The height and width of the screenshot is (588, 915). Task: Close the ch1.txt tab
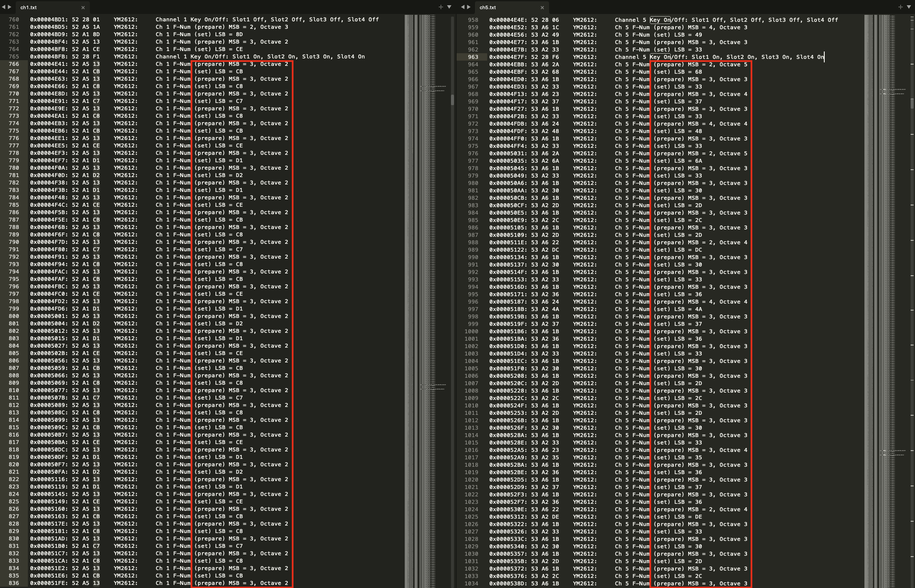click(83, 7)
